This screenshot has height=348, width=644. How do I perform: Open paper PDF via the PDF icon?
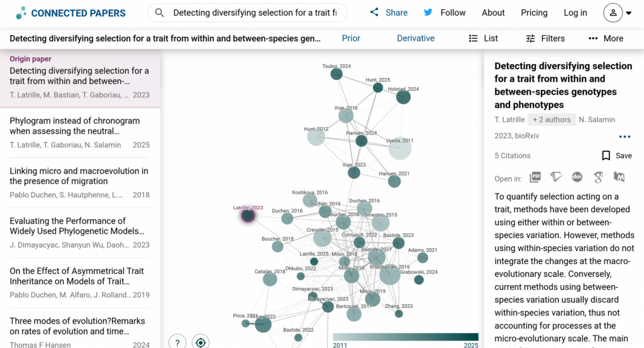click(535, 178)
